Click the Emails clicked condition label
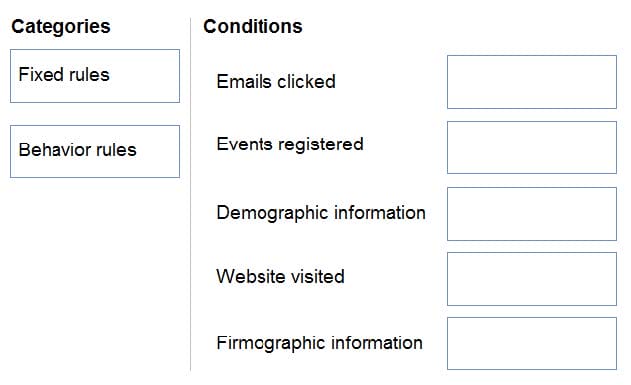 pos(276,82)
